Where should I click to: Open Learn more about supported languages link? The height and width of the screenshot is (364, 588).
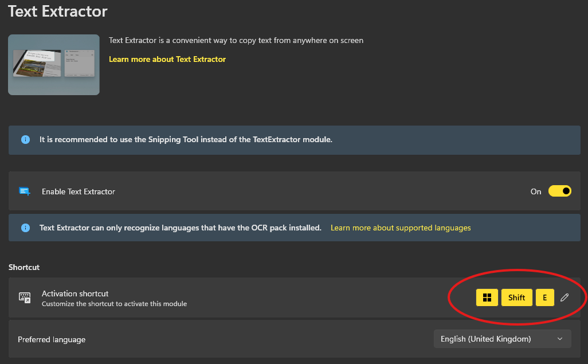(x=401, y=228)
